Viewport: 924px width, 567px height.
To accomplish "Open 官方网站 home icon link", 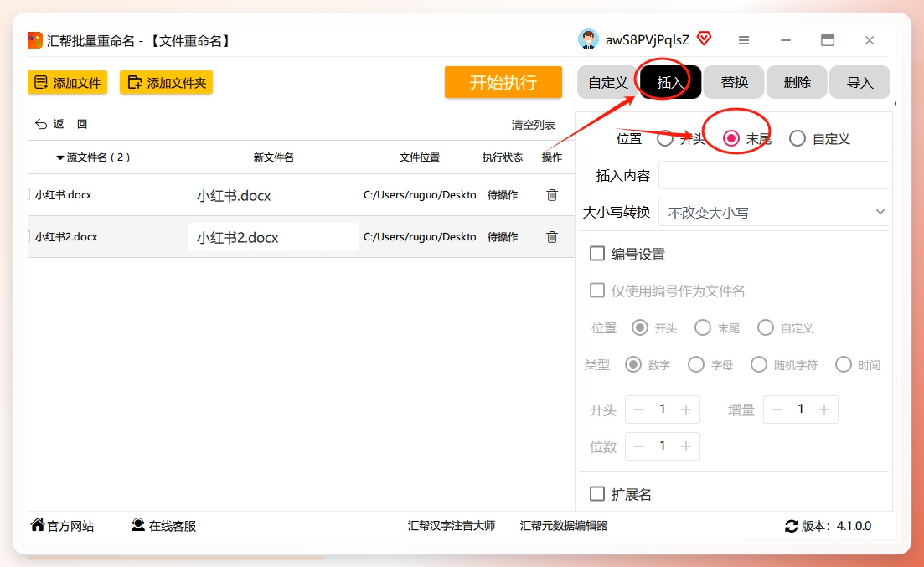I will point(38,524).
